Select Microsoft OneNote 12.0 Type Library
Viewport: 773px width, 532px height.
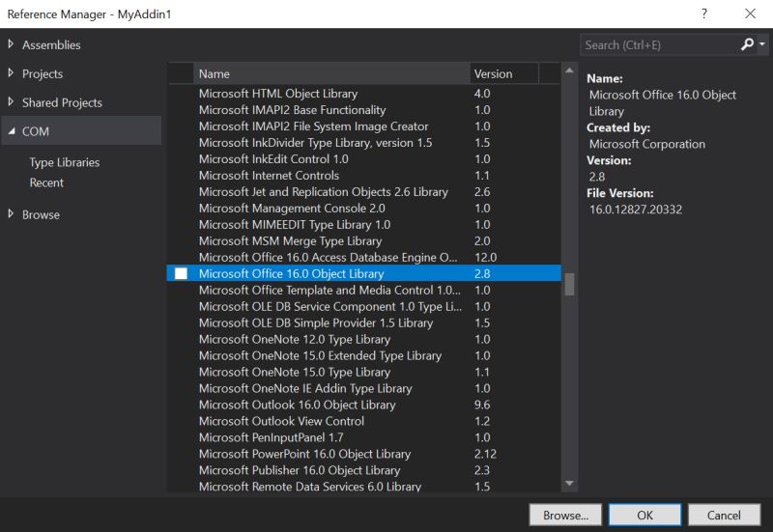click(364, 339)
